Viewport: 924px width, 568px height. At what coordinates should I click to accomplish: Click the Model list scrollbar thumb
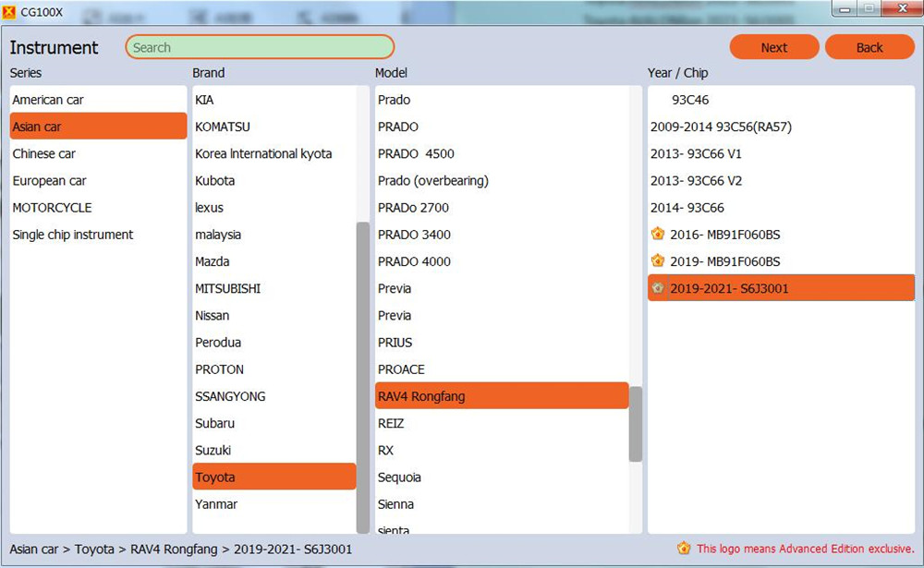tap(636, 424)
